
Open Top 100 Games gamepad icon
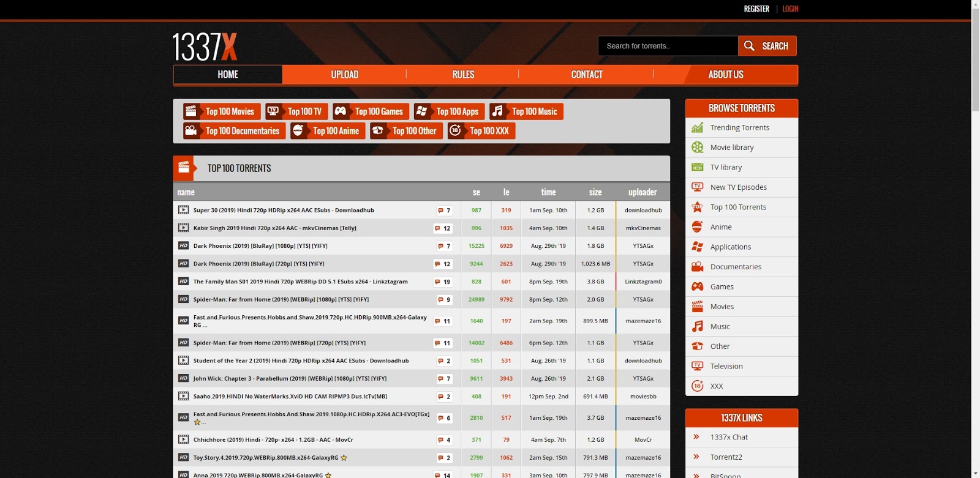point(341,111)
